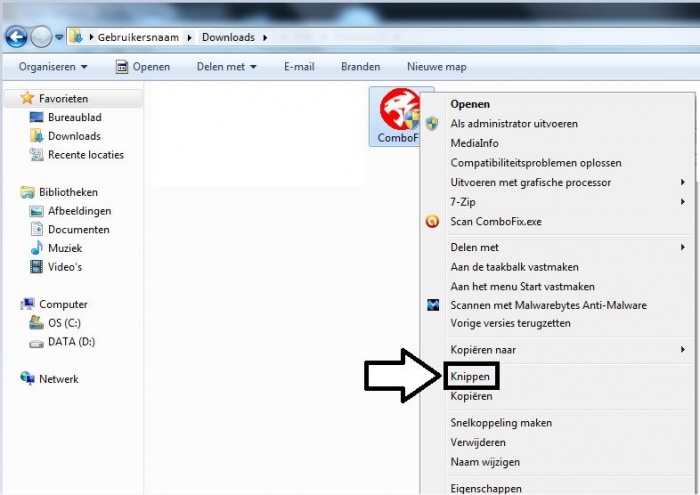Open the OS (C:) drive
This screenshot has height=495, width=700.
coord(64,323)
